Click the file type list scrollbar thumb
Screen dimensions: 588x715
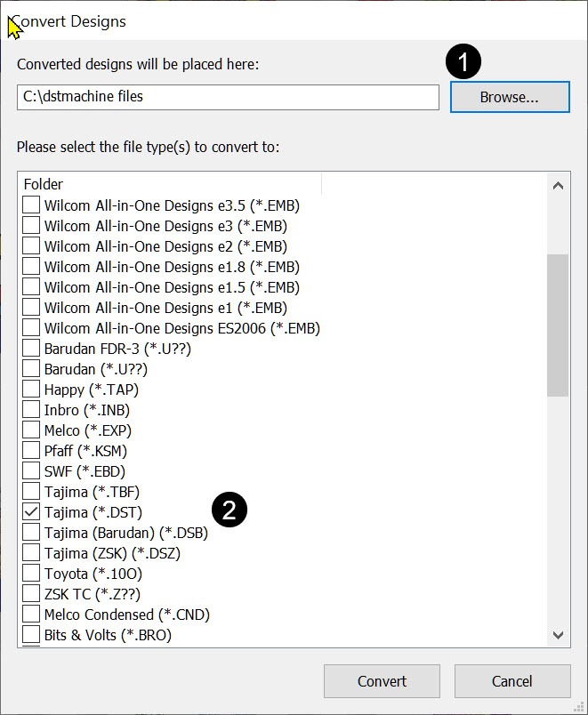click(558, 325)
